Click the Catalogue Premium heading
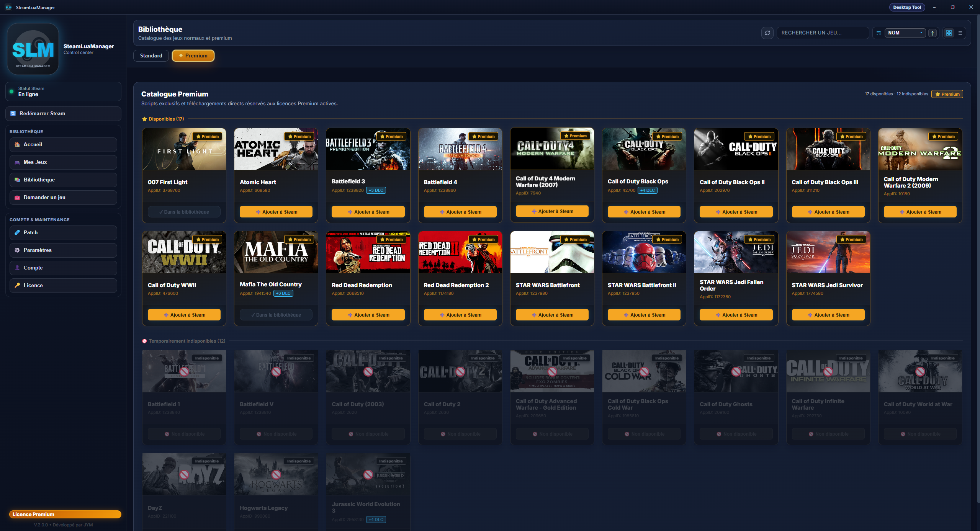This screenshot has width=980, height=531. pos(175,94)
